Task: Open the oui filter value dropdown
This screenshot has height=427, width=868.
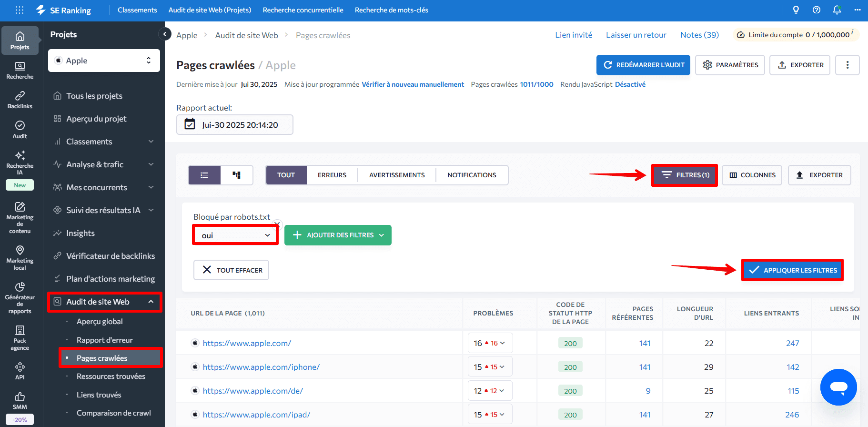Action: coord(235,235)
